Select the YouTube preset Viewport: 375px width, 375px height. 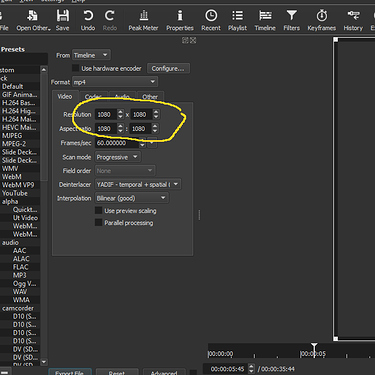[x=15, y=193]
